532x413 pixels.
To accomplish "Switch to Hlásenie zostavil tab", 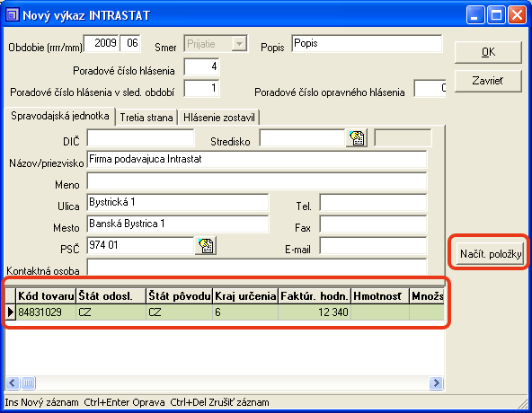I will (219, 118).
